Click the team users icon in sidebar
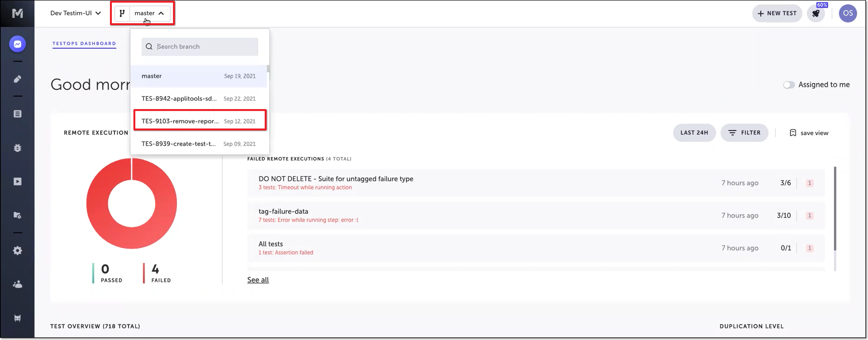This screenshot has width=868, height=340. click(x=18, y=284)
